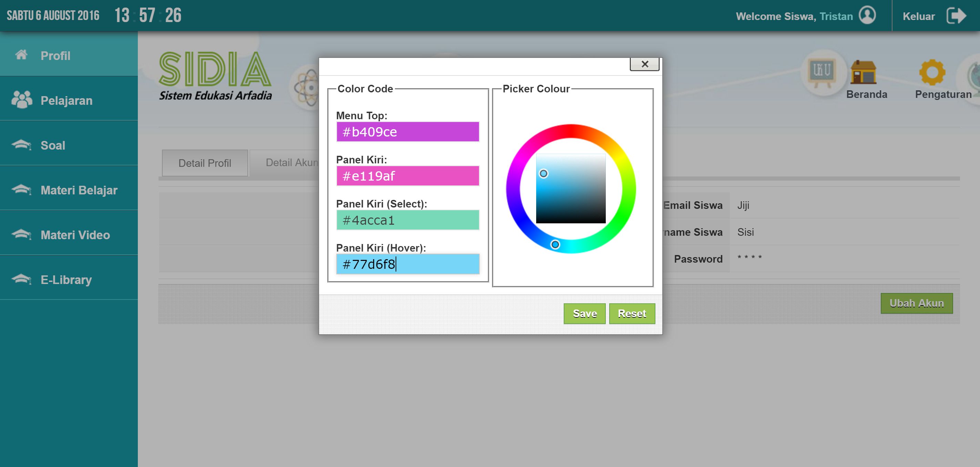Screen dimensions: 980x467
Task: Click the Materi Belajar graduation cap icon
Action: (x=22, y=190)
